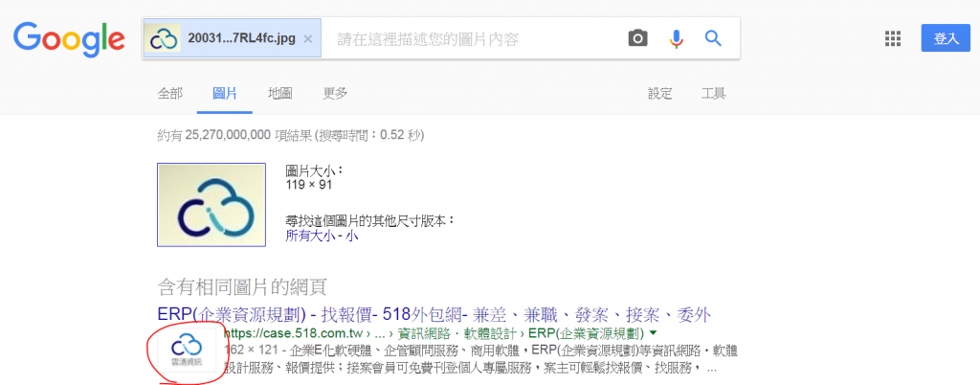The height and width of the screenshot is (385, 980).
Task: Click the large cloud logo preview thumbnail
Action: tap(212, 205)
